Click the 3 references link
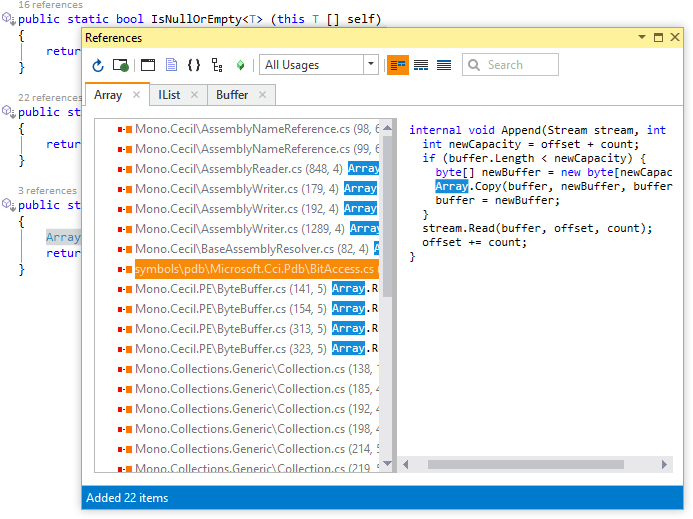Viewport: 693px width, 519px height. click(x=48, y=191)
